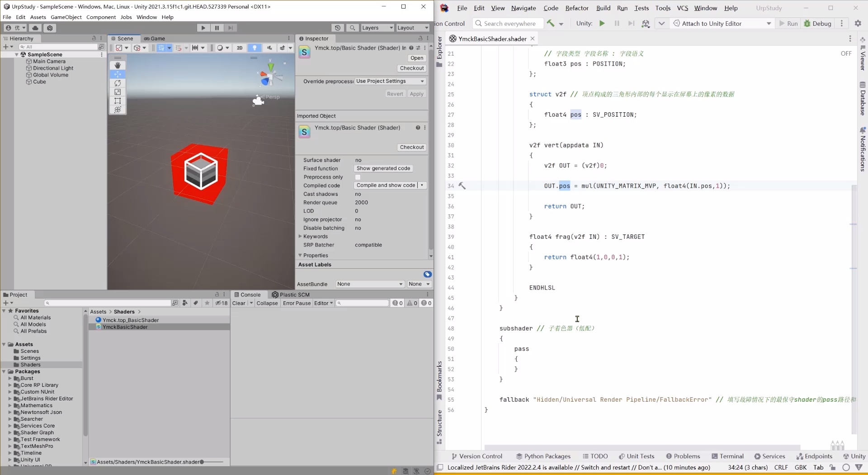Open Search everywhere in Rider

coord(507,23)
